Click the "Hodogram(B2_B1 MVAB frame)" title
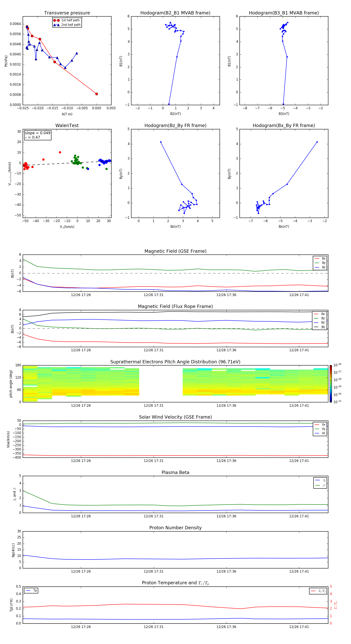 (175, 13)
